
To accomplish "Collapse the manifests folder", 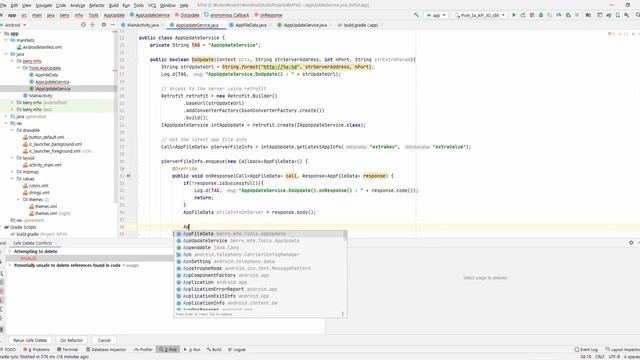I will pyautogui.click(x=6, y=40).
